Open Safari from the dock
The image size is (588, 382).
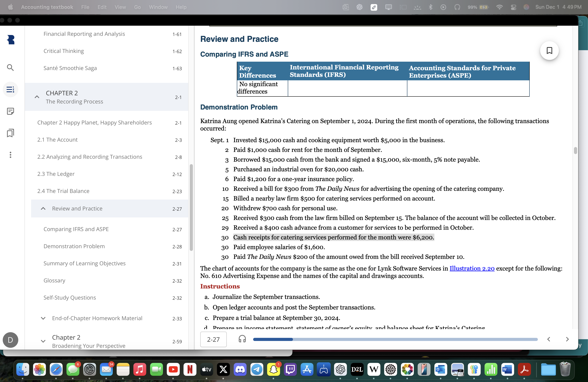56,370
